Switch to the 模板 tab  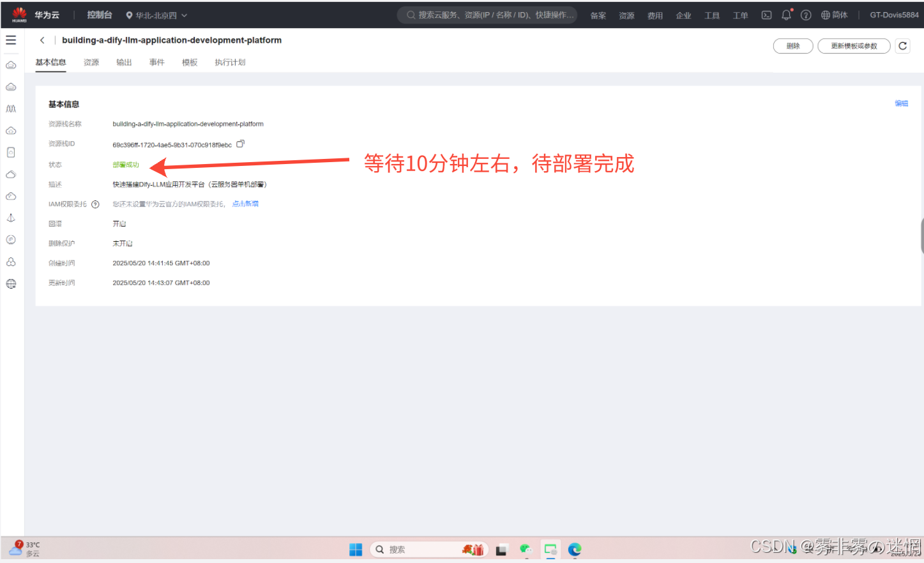tap(190, 63)
